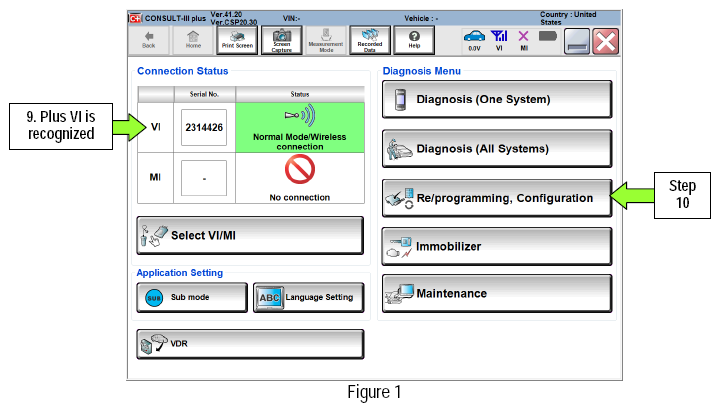
Task: Start Diagnosis (All Systems)
Action: [497, 149]
